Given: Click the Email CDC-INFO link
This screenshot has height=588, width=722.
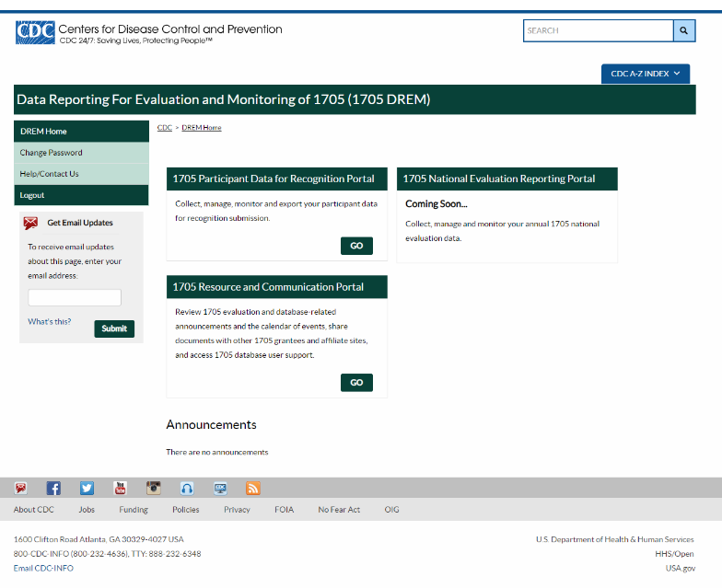Looking at the screenshot, I should 43,569.
